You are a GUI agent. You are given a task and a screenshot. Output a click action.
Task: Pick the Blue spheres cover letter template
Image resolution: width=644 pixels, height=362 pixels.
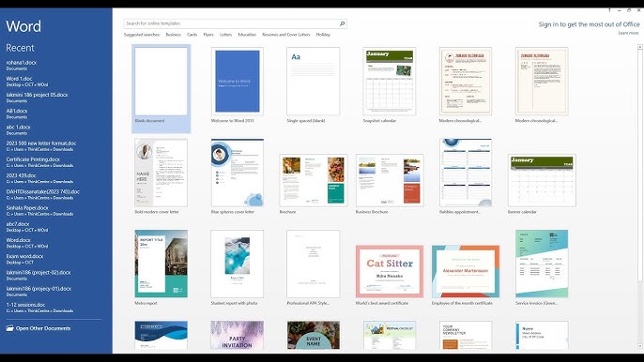238,176
